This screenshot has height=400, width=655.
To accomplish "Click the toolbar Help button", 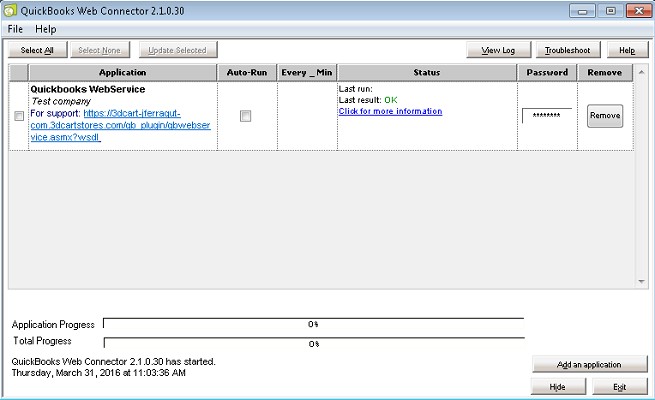I will 627,50.
